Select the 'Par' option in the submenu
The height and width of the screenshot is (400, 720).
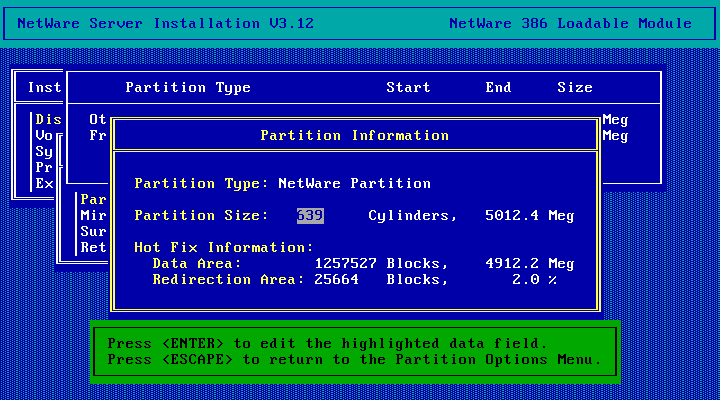tap(93, 199)
